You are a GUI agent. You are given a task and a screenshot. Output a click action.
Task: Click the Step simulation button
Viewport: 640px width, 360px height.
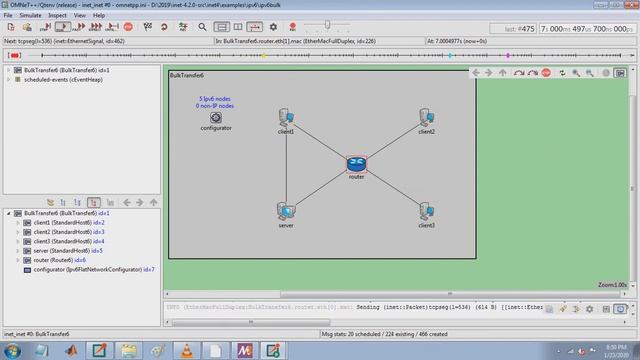tap(45, 27)
